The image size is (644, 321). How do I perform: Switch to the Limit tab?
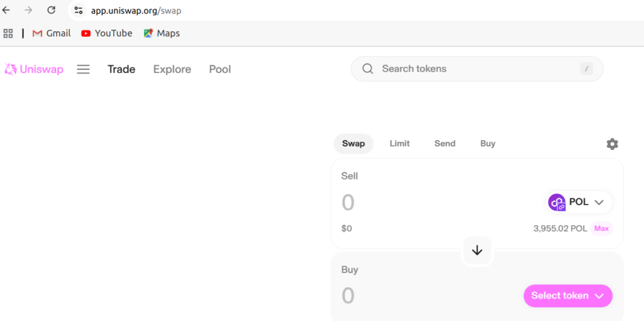(x=399, y=144)
